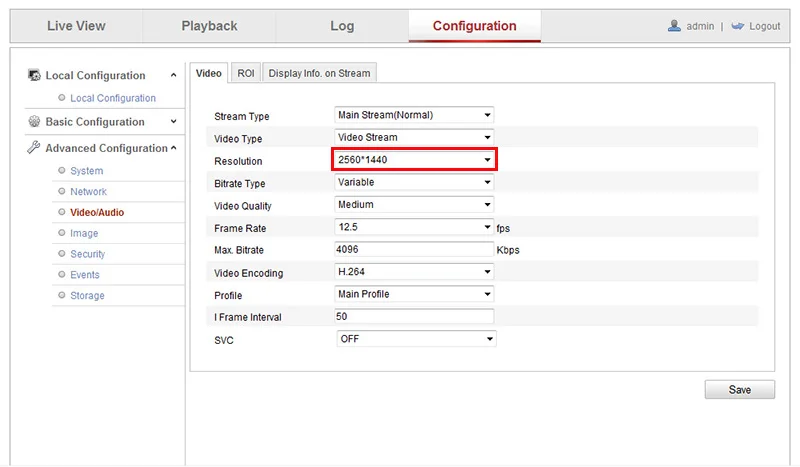Select the Video sub-tab
Image resolution: width=800 pixels, height=467 pixels.
pos(209,73)
